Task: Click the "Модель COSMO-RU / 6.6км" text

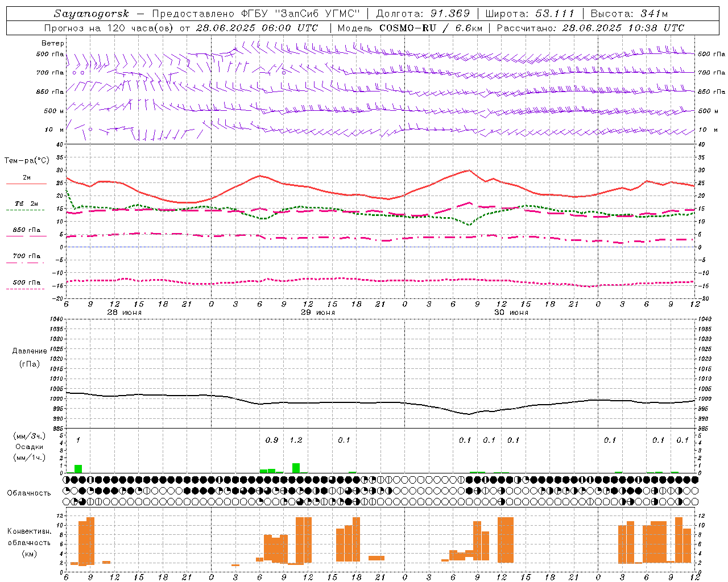Action: [409, 28]
